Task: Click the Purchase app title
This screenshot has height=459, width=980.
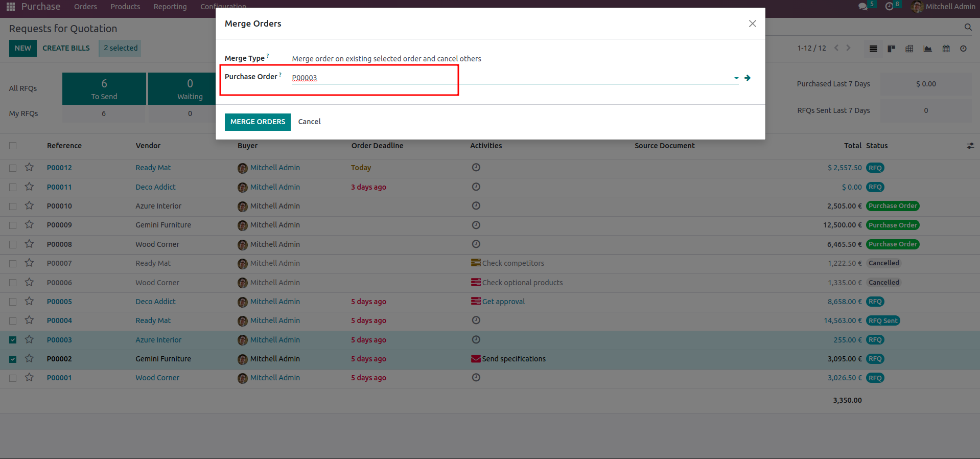Action: 41,7
